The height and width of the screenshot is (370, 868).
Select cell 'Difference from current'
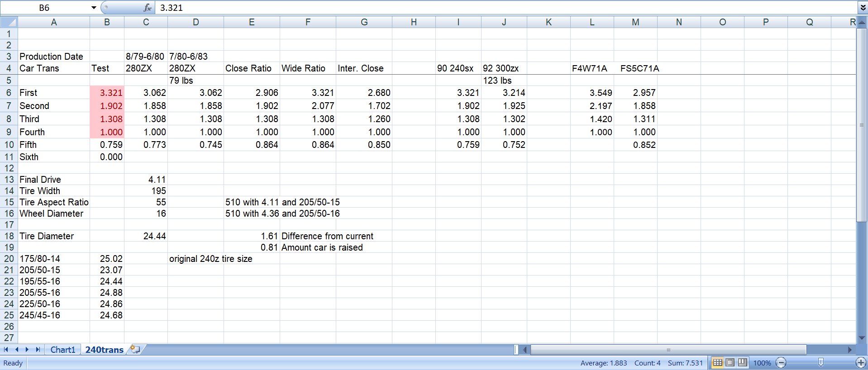(x=327, y=236)
